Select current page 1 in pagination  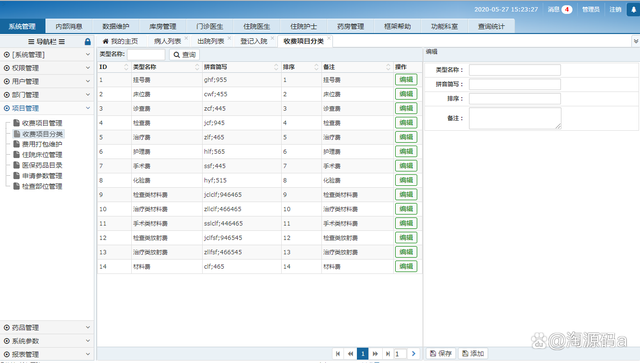pyautogui.click(x=362, y=354)
